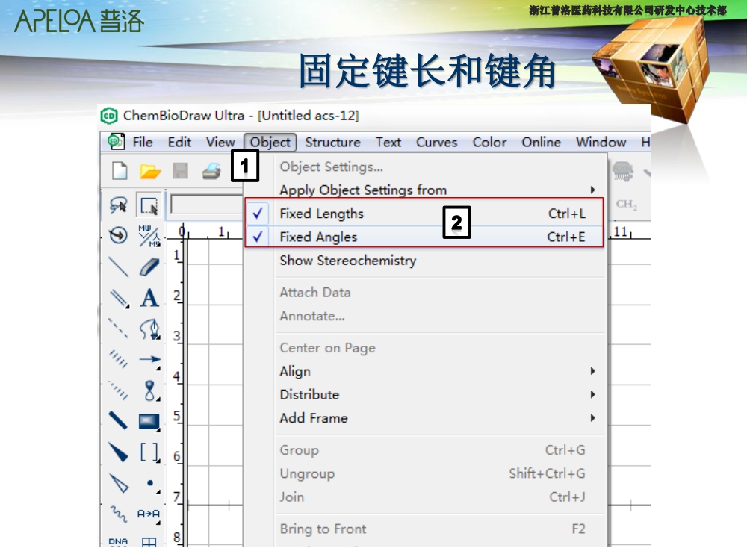Open the Online menu
747x560 pixels.
click(541, 142)
